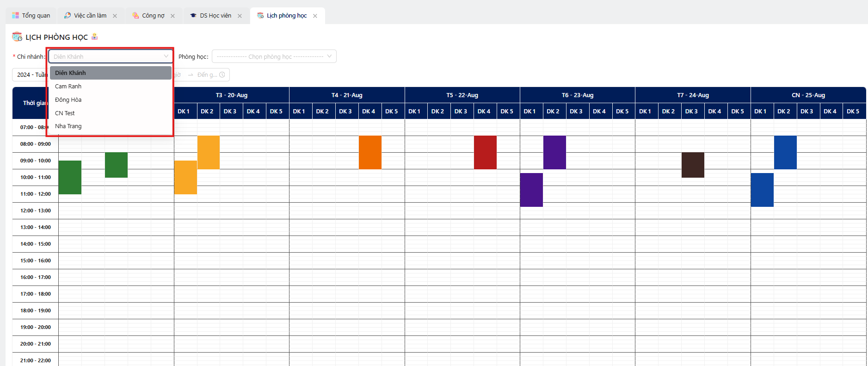Select the Lịch phòng học tab

(287, 16)
